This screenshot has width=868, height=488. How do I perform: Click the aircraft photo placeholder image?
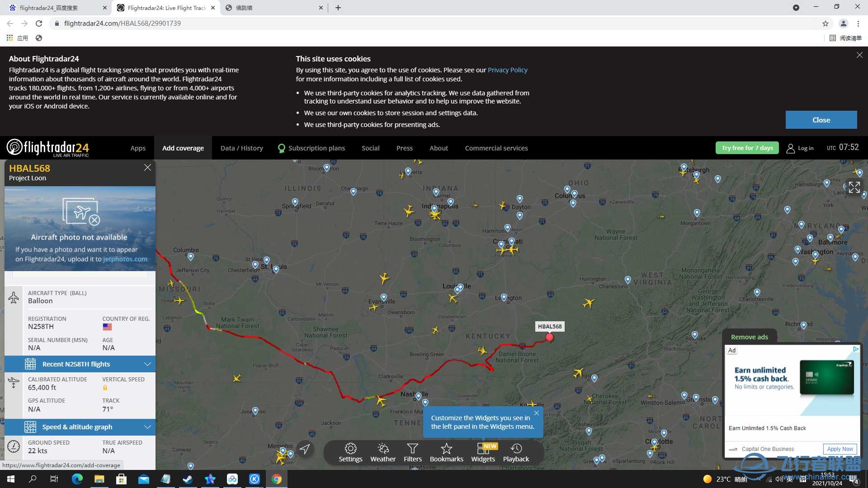tap(80, 229)
